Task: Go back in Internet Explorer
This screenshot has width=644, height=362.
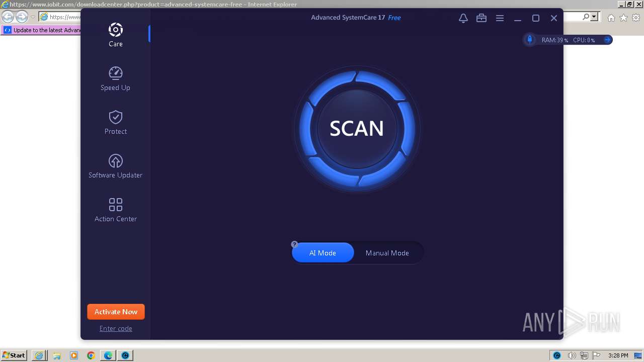Action: click(x=8, y=17)
